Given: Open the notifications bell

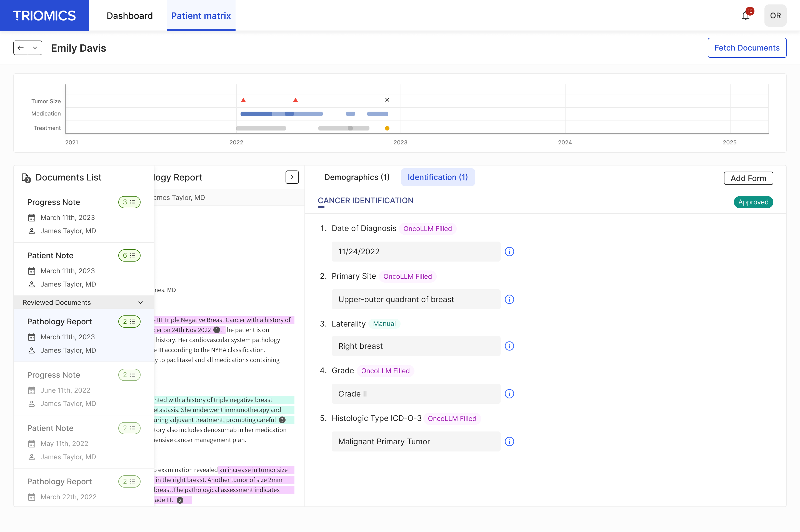Looking at the screenshot, I should point(745,16).
